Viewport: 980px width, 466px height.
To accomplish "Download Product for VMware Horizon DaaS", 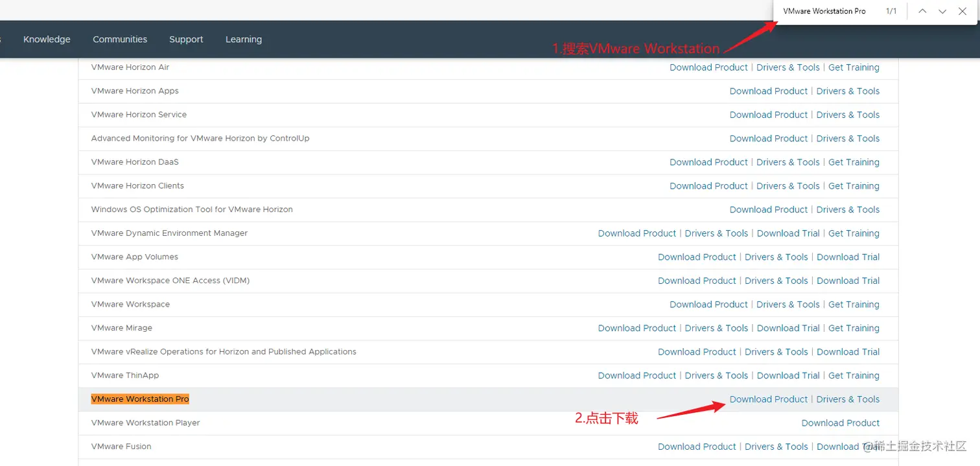I will [708, 162].
